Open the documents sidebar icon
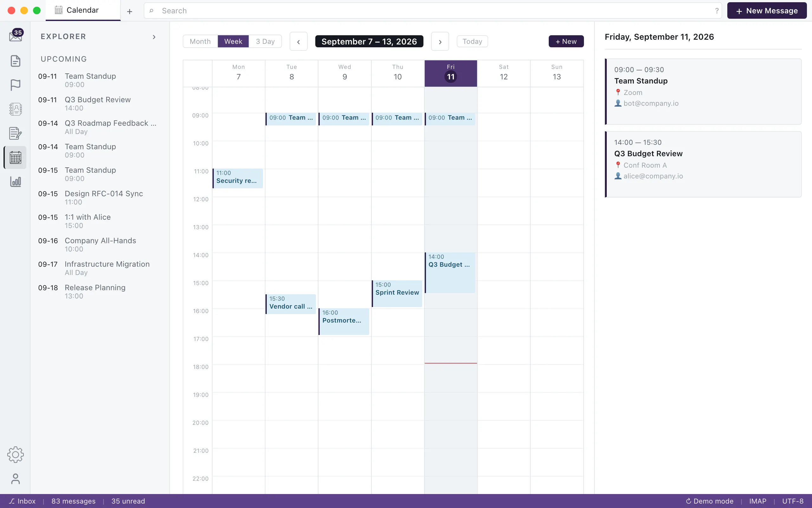Screen dimensions: 812x508 pos(16,61)
